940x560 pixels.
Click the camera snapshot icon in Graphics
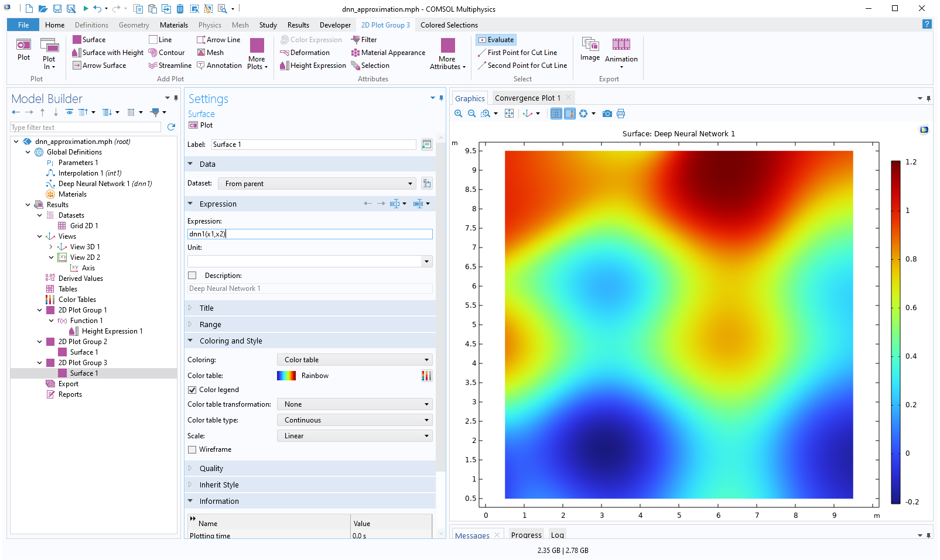607,114
